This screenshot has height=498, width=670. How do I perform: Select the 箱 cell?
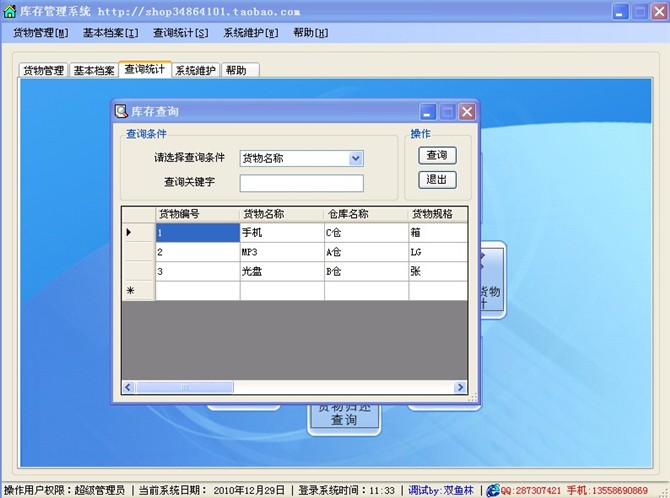coord(438,233)
